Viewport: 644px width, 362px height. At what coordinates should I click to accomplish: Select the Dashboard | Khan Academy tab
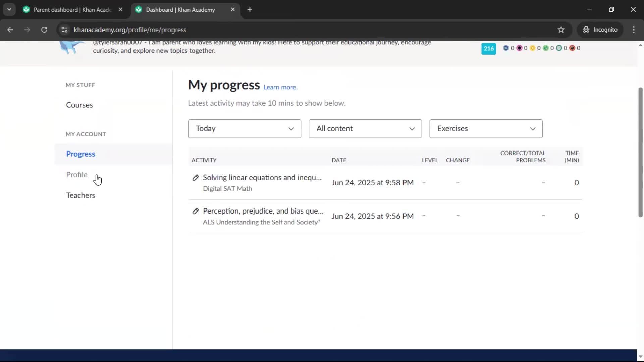(181, 10)
